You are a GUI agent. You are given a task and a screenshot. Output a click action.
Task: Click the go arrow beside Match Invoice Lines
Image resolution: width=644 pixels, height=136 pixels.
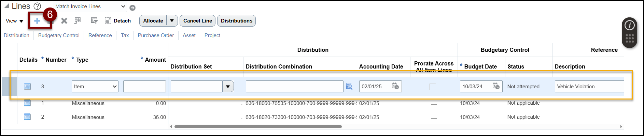pyautogui.click(x=132, y=7)
